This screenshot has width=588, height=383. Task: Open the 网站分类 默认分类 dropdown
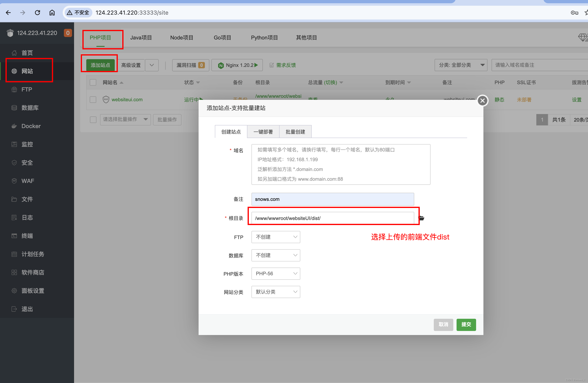point(276,292)
